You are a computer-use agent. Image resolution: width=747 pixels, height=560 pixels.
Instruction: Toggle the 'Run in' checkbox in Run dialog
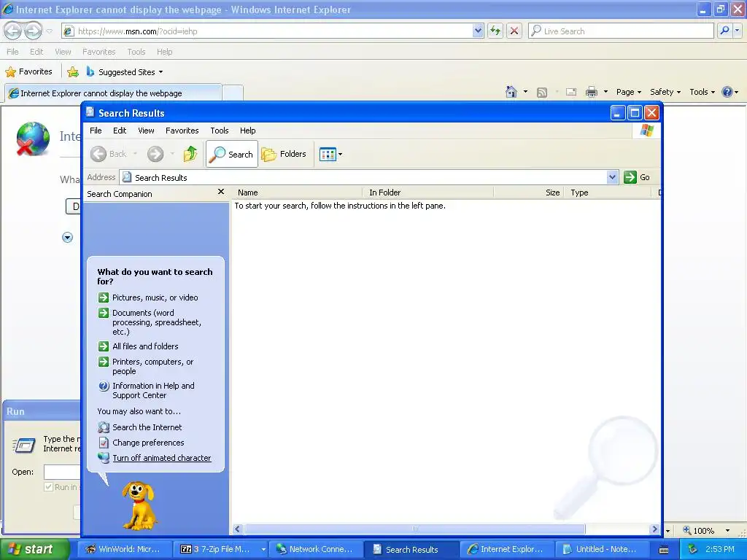coord(48,486)
